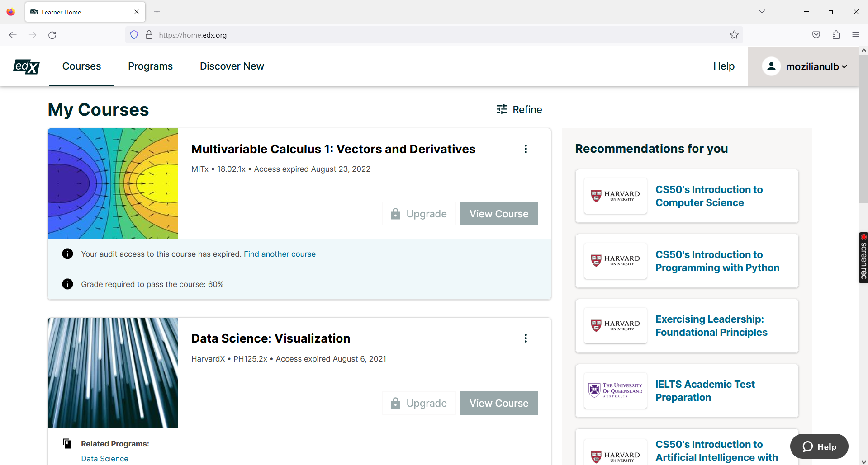Select Discover New in the navigation
The height and width of the screenshot is (465, 868).
232,66
